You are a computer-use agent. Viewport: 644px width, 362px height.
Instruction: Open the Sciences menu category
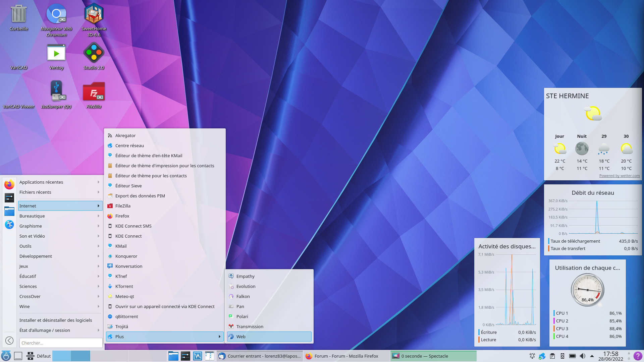point(60,286)
